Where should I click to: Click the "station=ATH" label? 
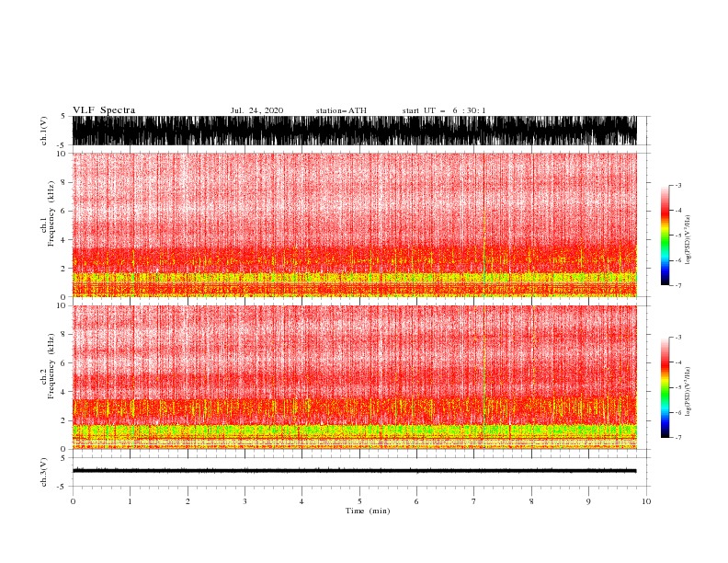[x=341, y=110]
